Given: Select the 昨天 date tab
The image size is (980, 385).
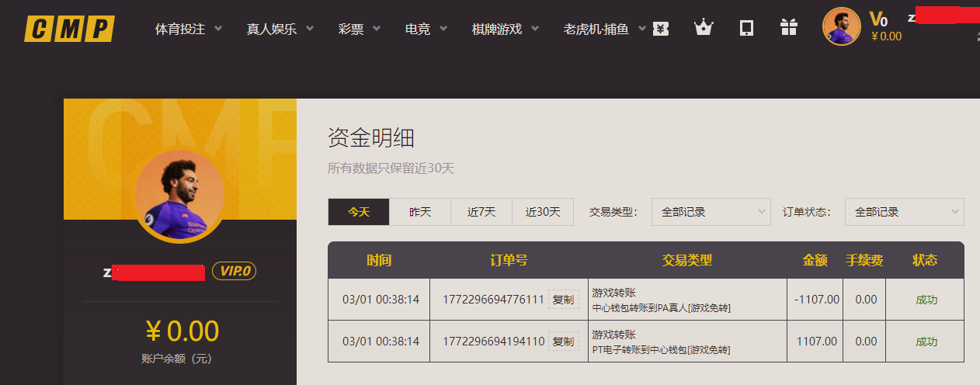Looking at the screenshot, I should (420, 212).
